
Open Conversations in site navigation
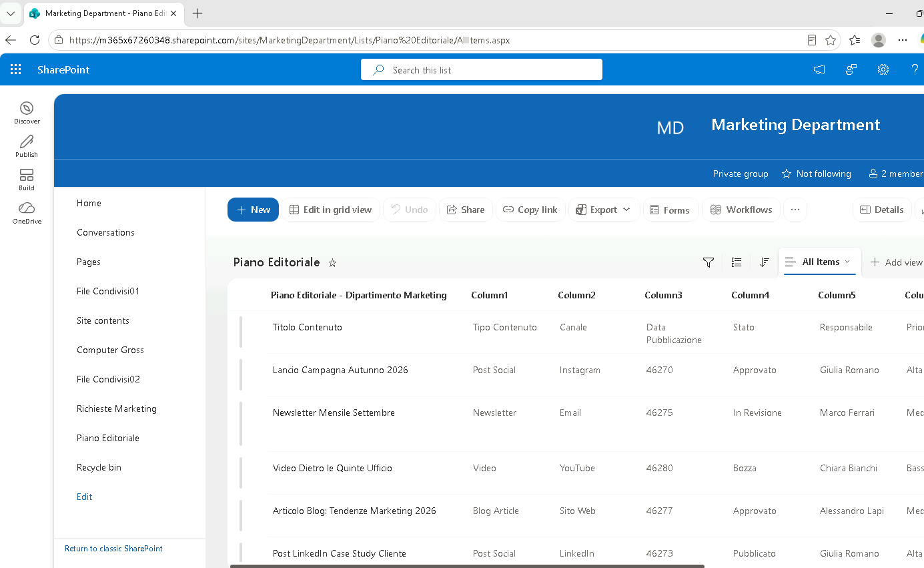(105, 232)
